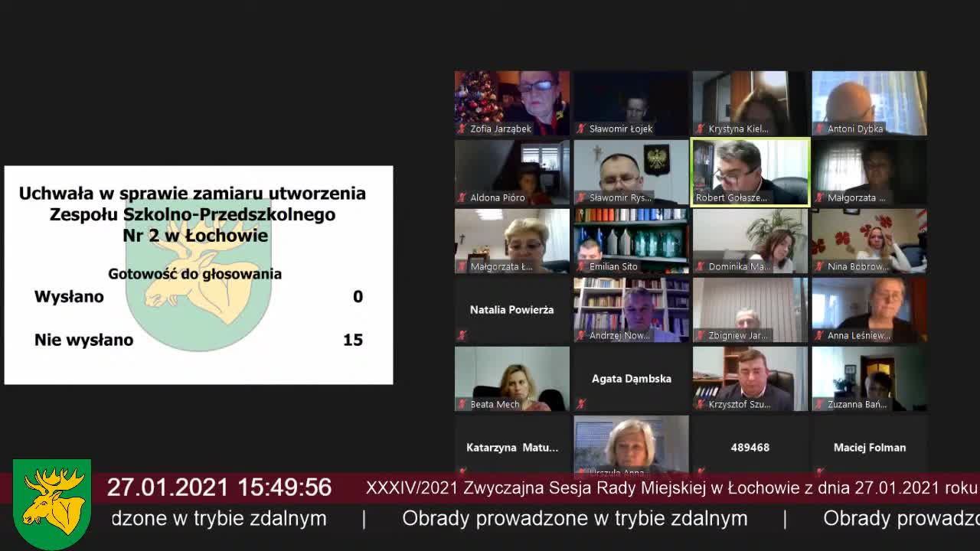Click Emilian Sito's muted microphone icon
This screenshot has height=551, width=980.
coord(580,266)
